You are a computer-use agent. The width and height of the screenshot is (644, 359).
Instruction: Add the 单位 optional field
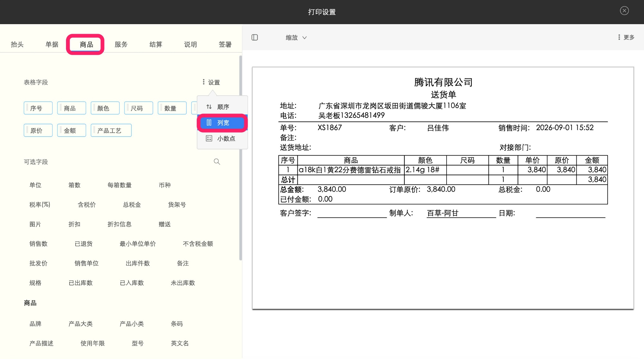pyautogui.click(x=35, y=185)
